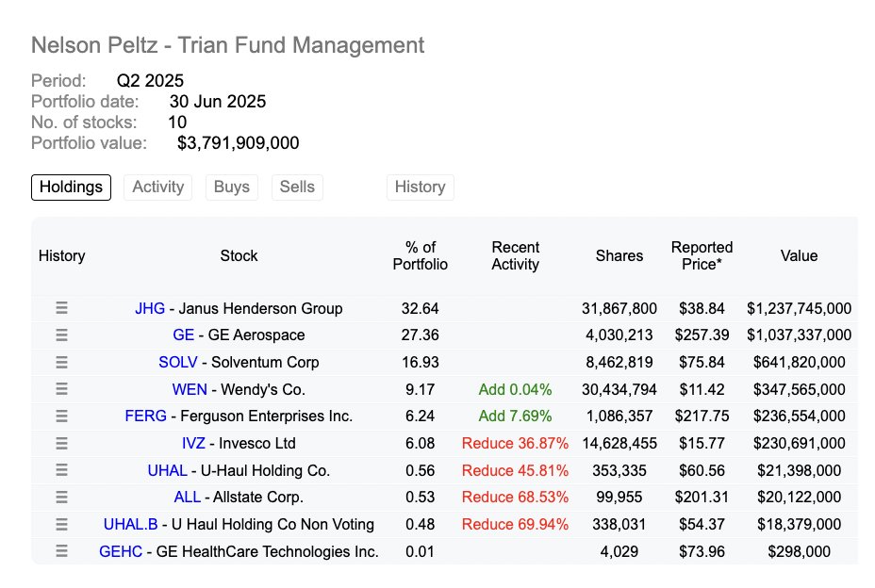Click the '4,029' shares cell
The image size is (875, 588).
[x=619, y=552]
